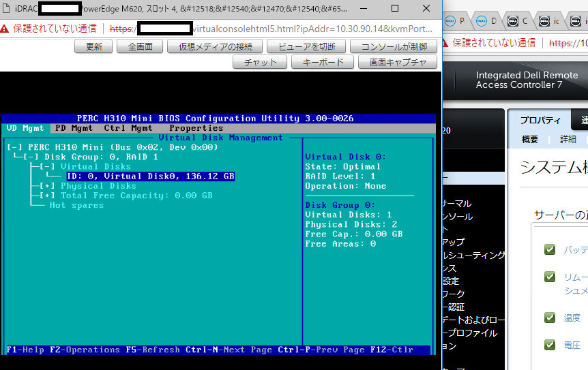The width and height of the screenshot is (588, 370).
Task: Click the 温度 temperature link
Action: pyautogui.click(x=572, y=318)
